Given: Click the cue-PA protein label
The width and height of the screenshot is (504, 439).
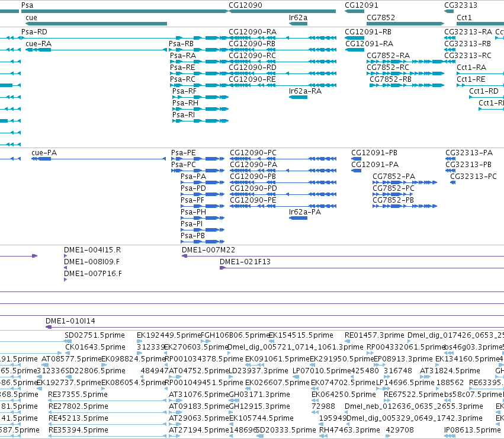Looking at the screenshot, I should pos(44,153).
